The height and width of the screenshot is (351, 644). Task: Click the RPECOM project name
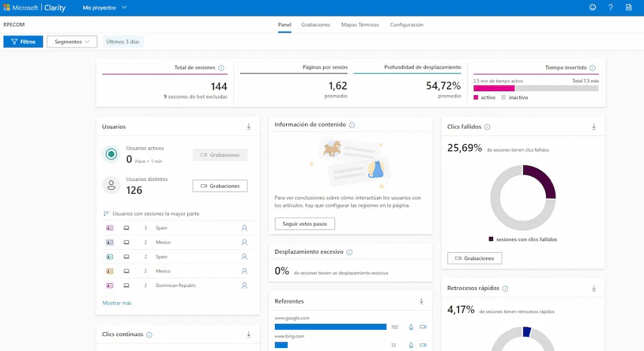point(14,25)
